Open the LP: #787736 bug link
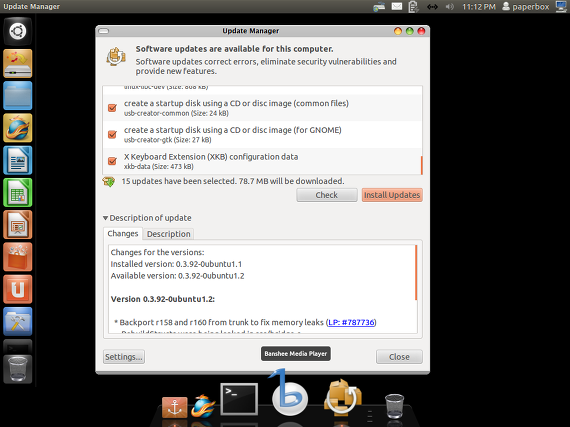Viewport: 570px width, 427px height. 351,322
